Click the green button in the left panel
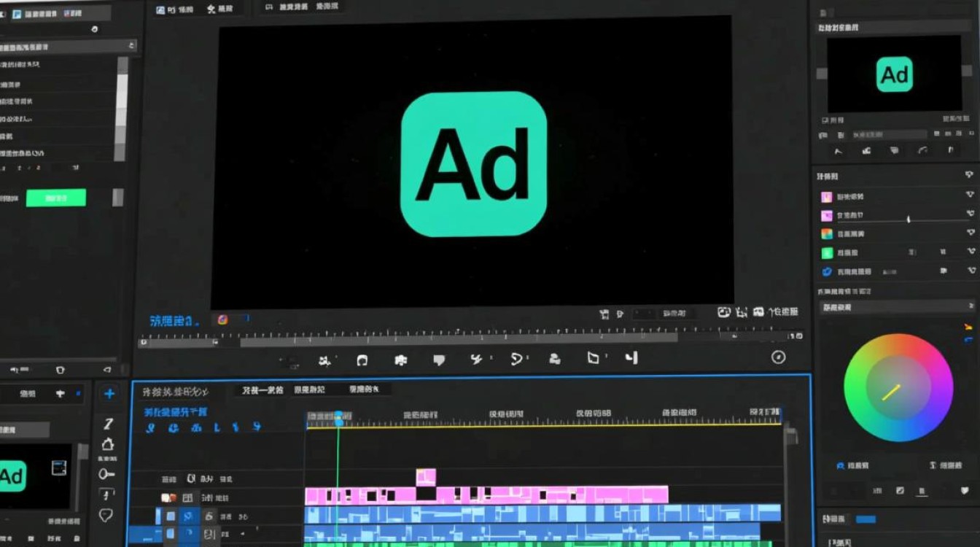The image size is (980, 547). pos(56,198)
